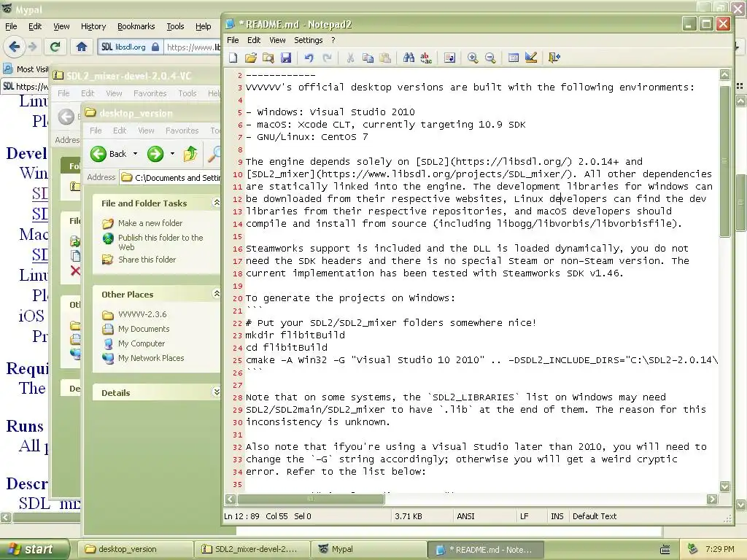Viewport: 747px width, 560px height.
Task: Open the Mypal Bookmarks menu
Action: 136,26
